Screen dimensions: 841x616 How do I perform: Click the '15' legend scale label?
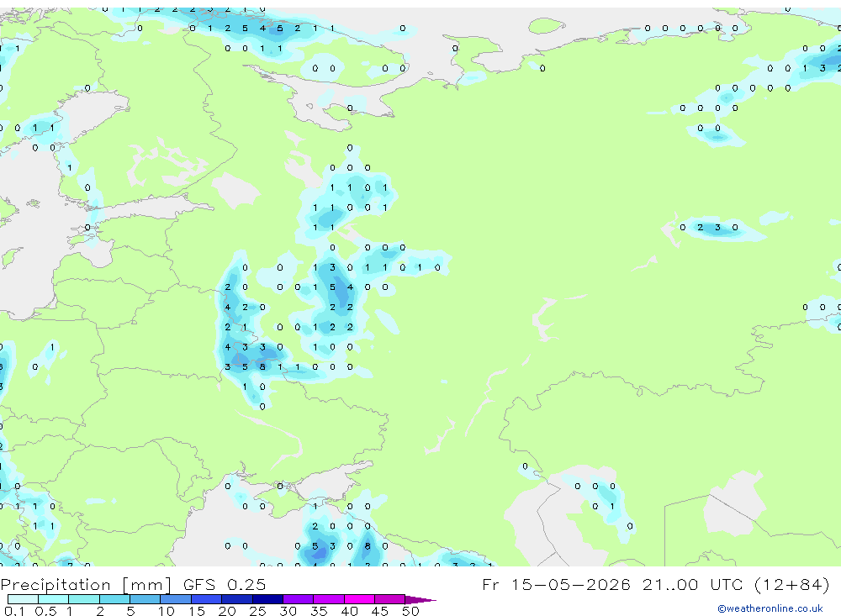coord(197,611)
